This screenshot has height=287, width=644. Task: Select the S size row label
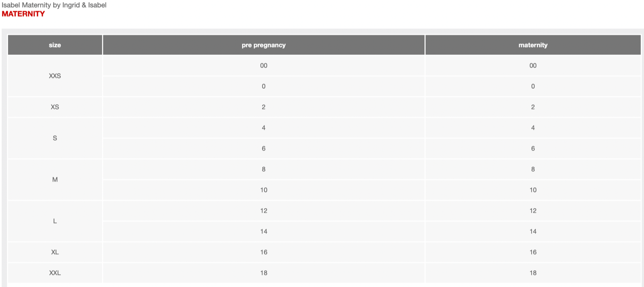[55, 138]
